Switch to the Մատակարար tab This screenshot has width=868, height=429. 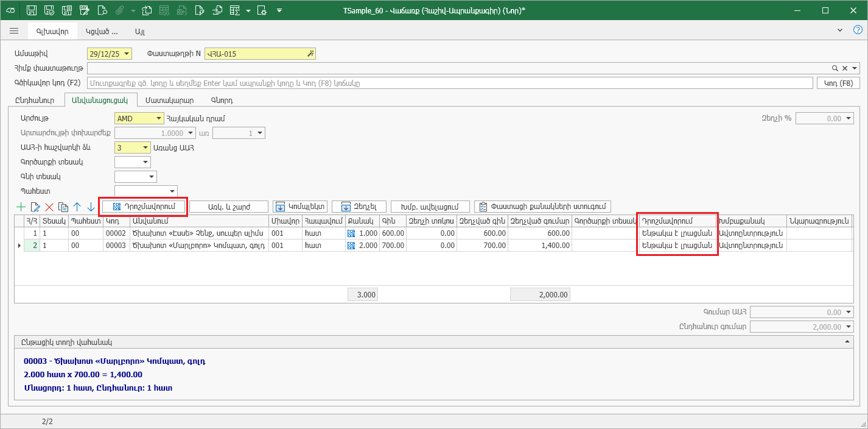click(173, 100)
